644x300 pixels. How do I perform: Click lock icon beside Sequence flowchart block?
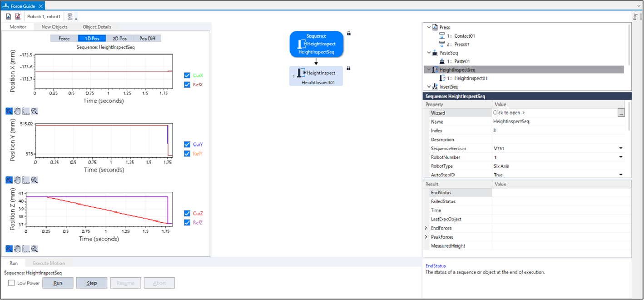(x=349, y=33)
